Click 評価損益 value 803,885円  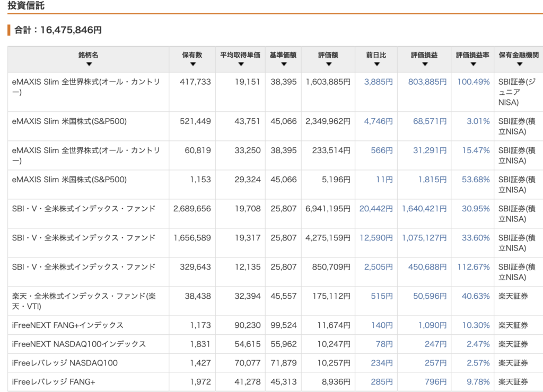pyautogui.click(x=427, y=82)
